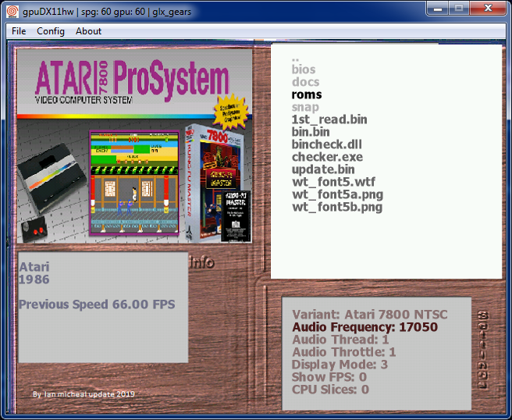This screenshot has height=420, width=512.
Task: Click the 'Previous Speed 66.00 FPS' text
Action: click(x=97, y=304)
